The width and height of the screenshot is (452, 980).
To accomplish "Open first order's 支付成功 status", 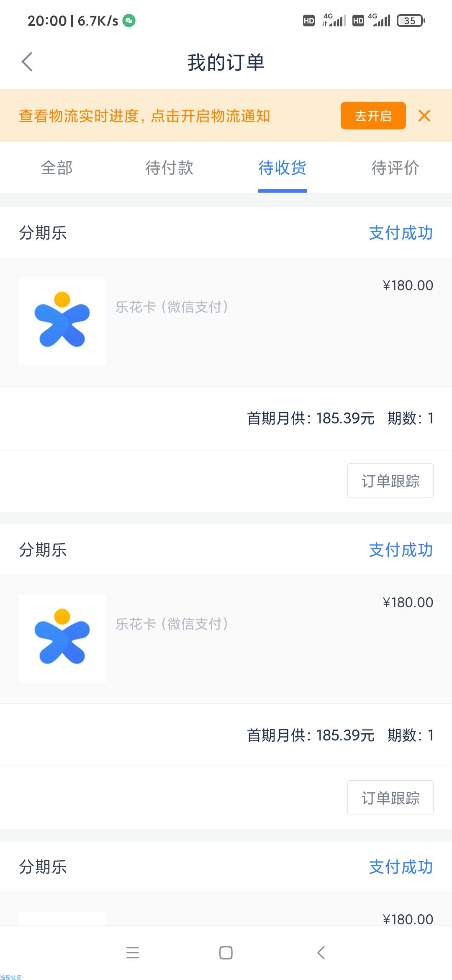I will 401,233.
